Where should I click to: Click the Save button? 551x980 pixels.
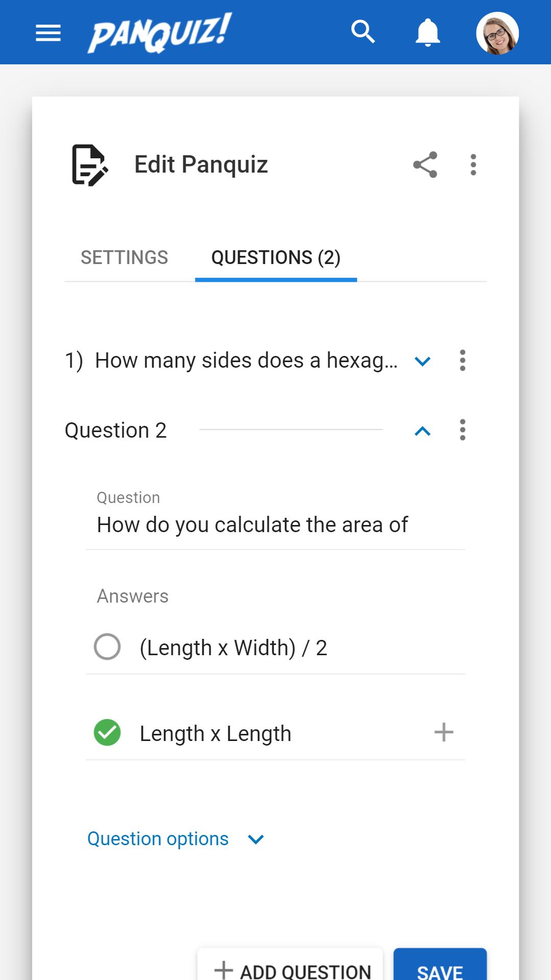[440, 968]
